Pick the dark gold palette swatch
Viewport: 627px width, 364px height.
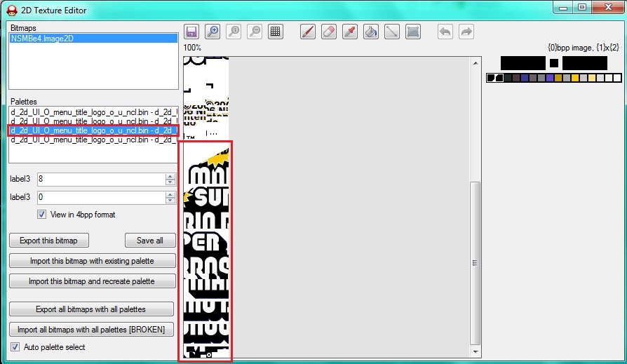coord(558,78)
